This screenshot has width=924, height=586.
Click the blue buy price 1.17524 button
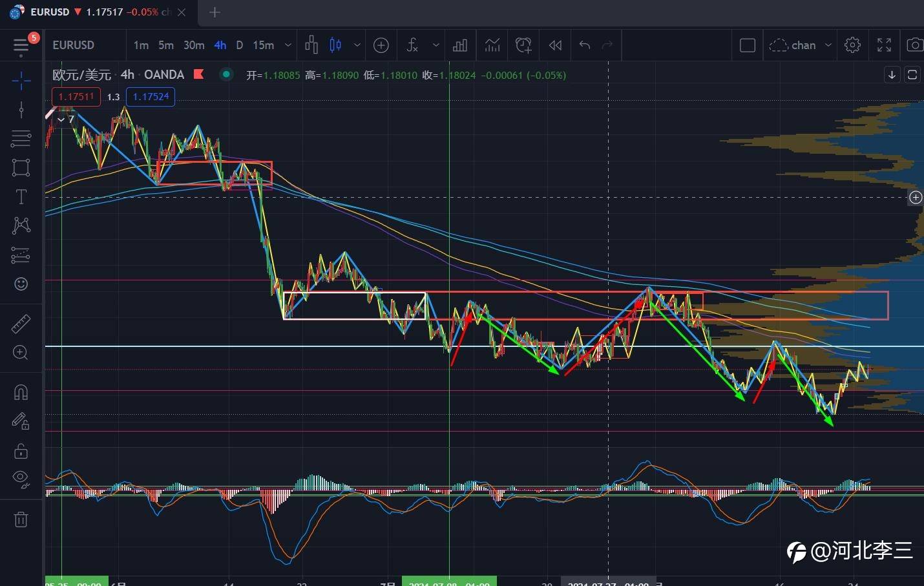click(x=151, y=97)
